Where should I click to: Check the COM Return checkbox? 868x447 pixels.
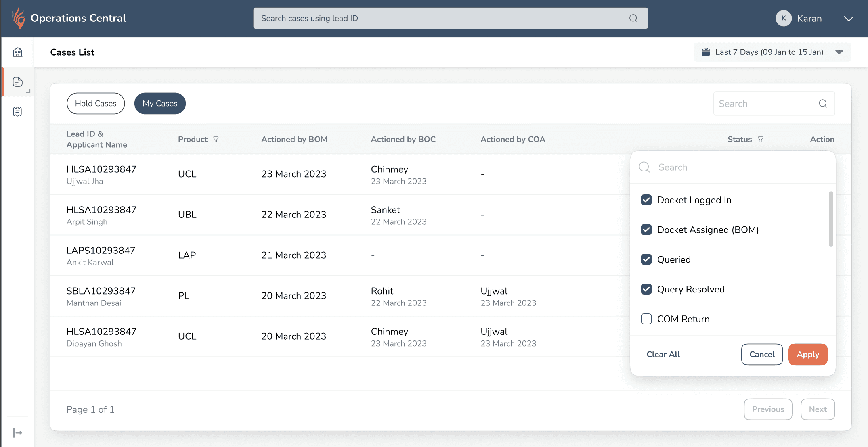(x=646, y=319)
